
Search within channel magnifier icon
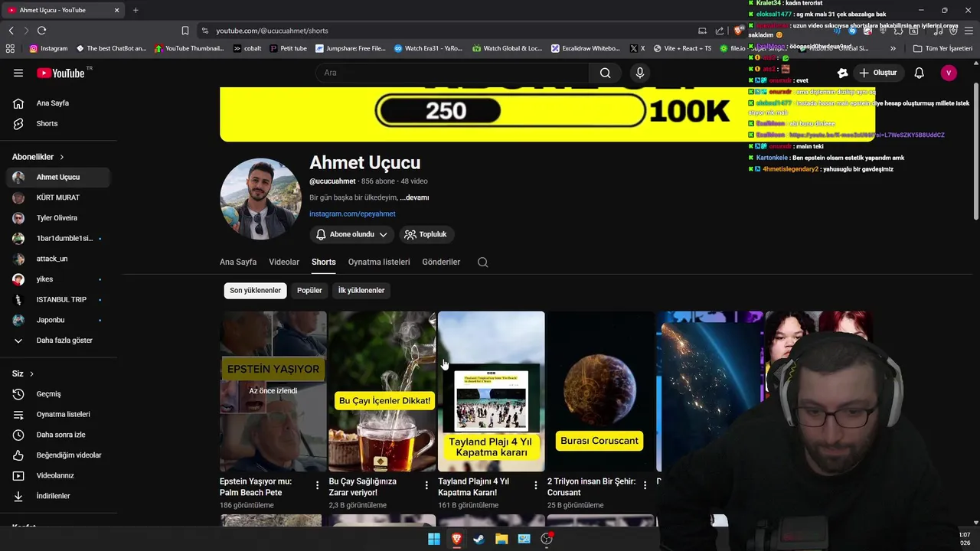point(482,262)
